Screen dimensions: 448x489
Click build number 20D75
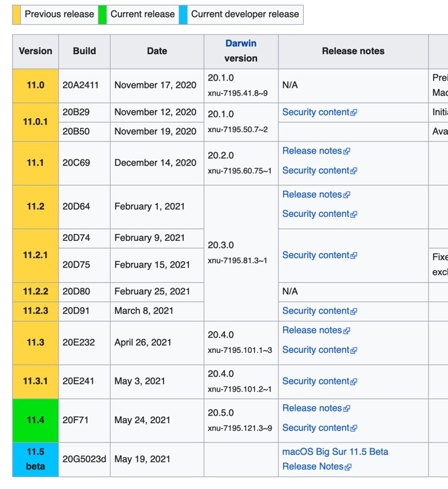(76, 265)
